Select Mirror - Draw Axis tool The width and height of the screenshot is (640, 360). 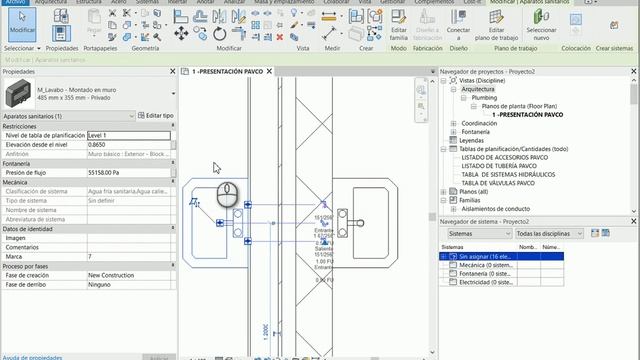pos(238,17)
